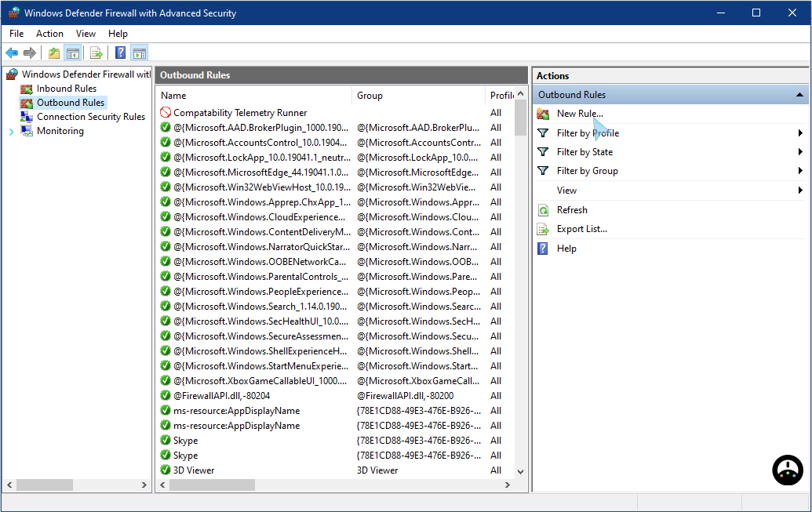Open the View submenu arrow in Actions
Viewport: 812px width, 512px height.
coord(800,191)
